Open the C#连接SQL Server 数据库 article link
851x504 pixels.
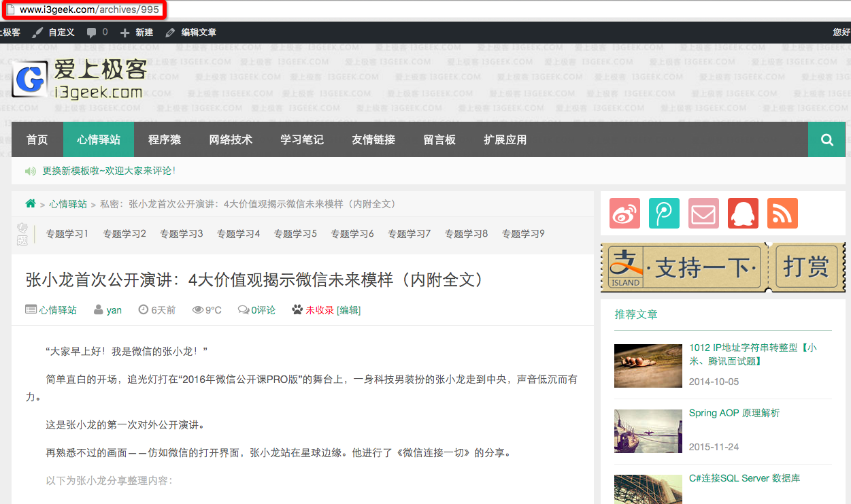[745, 478]
